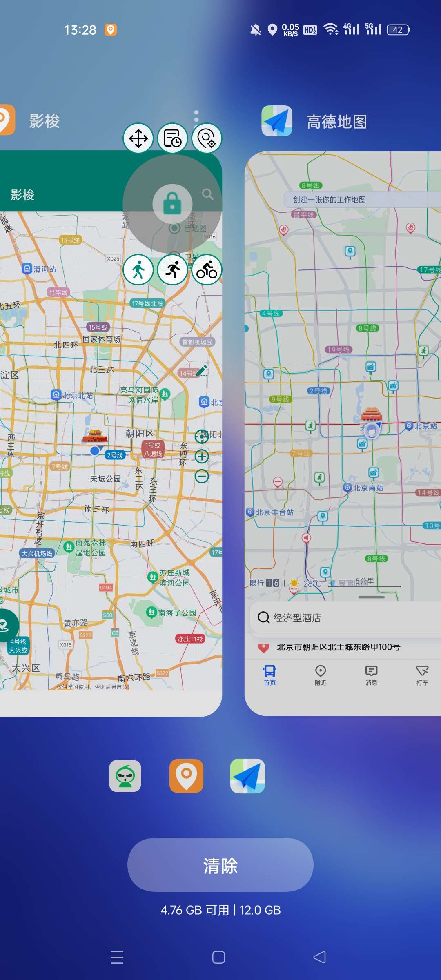This screenshot has height=980, width=441.
Task: Toggle the green lock on floating joystick
Action: 172,203
